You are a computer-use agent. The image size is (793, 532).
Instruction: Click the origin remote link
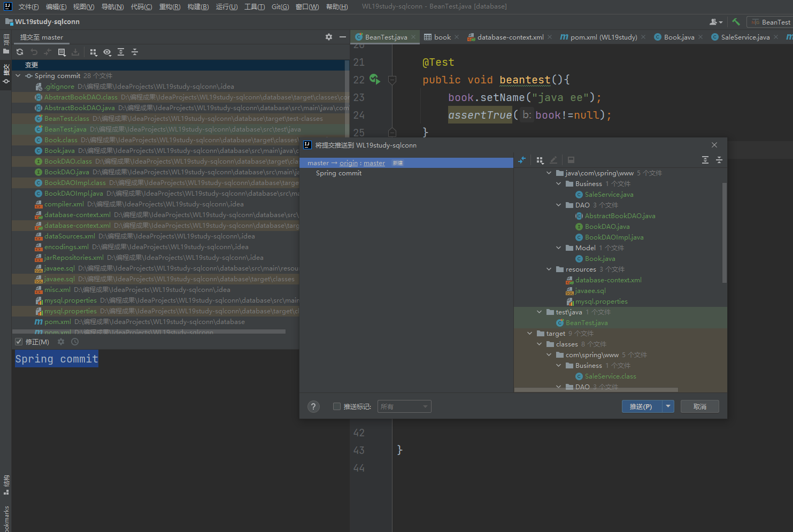click(x=349, y=163)
